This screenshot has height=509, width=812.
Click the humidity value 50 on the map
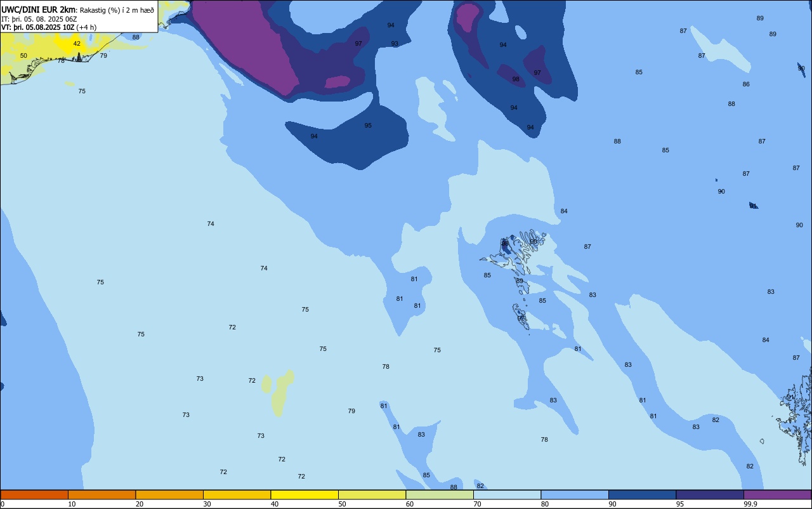pos(23,56)
